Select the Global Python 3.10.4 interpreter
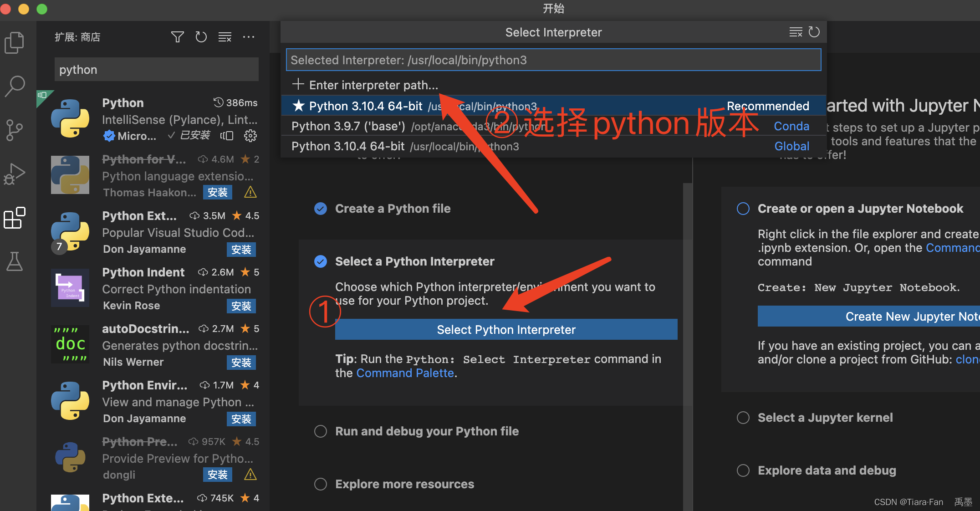980x511 pixels. tap(553, 146)
